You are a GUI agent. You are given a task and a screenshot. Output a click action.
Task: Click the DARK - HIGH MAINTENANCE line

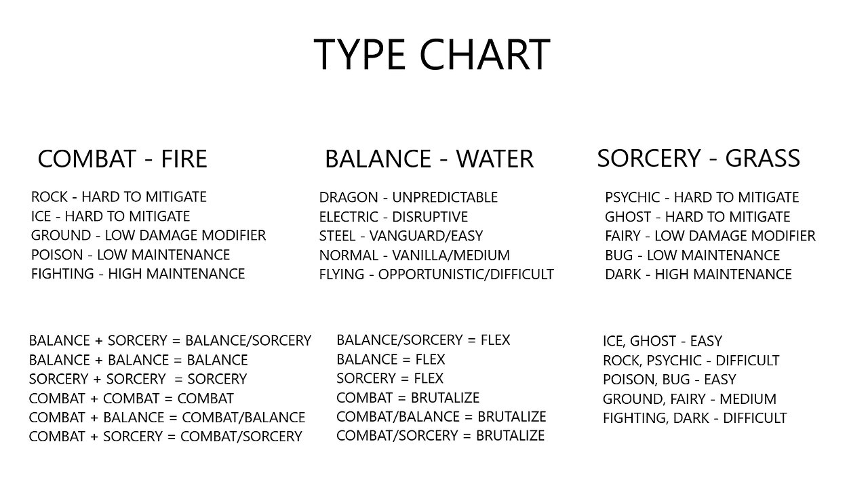698,274
